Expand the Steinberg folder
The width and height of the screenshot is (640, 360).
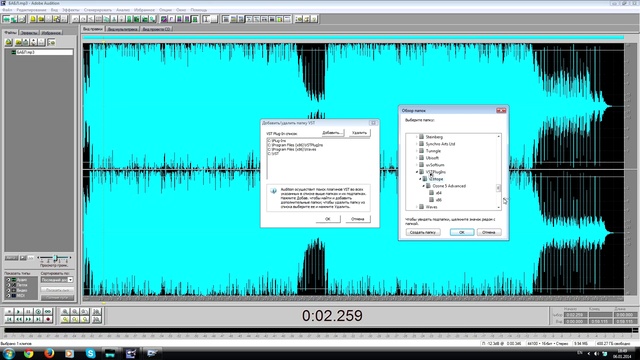click(x=417, y=137)
